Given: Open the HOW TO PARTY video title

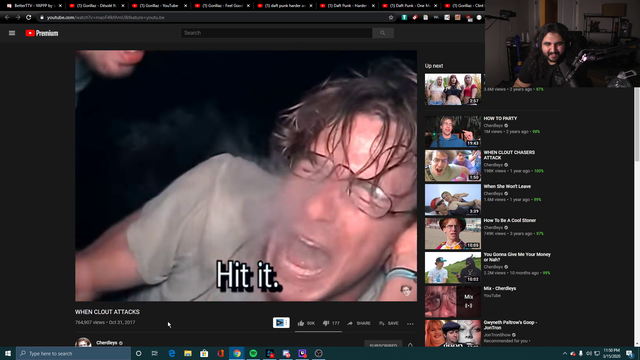Looking at the screenshot, I should pos(500,118).
